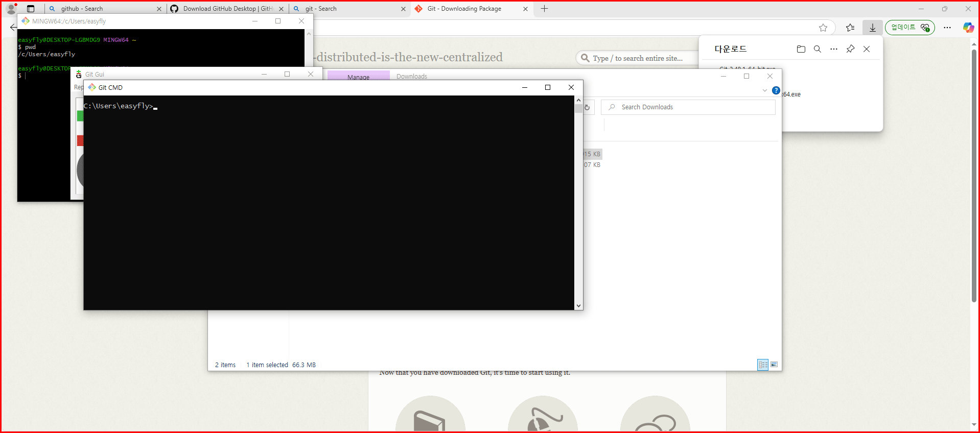Screen dimensions: 980x433
Task: Open the tab actions menu icon
Action: (31, 9)
